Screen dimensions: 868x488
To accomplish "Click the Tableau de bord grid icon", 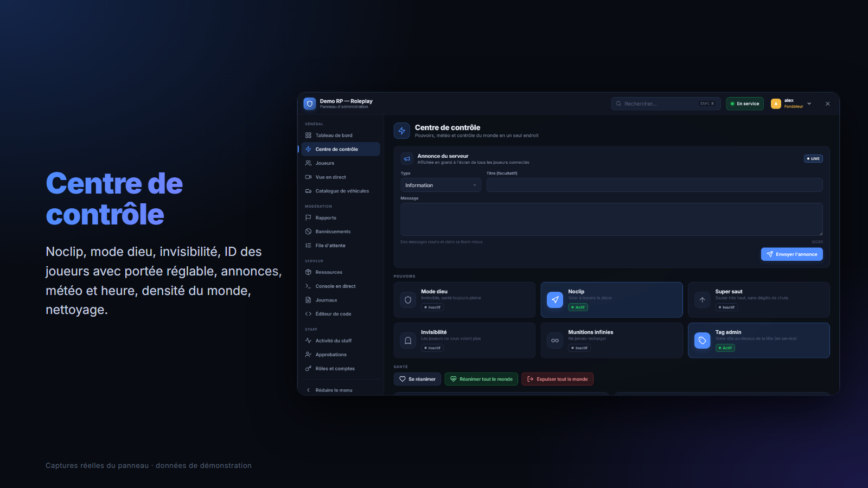I will pyautogui.click(x=308, y=136).
